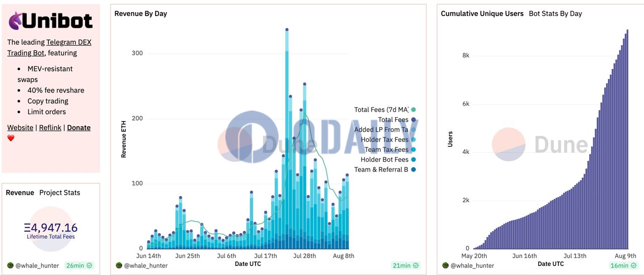The height and width of the screenshot is (275, 644).
Task: Open @whale_hunter profile under Revenue counter
Action: pyautogui.click(x=37, y=265)
